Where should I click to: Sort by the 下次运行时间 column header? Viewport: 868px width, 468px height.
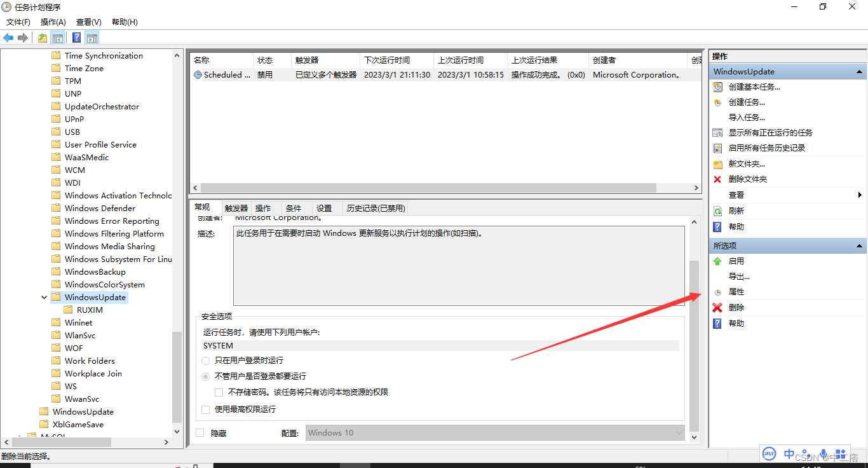(397, 60)
